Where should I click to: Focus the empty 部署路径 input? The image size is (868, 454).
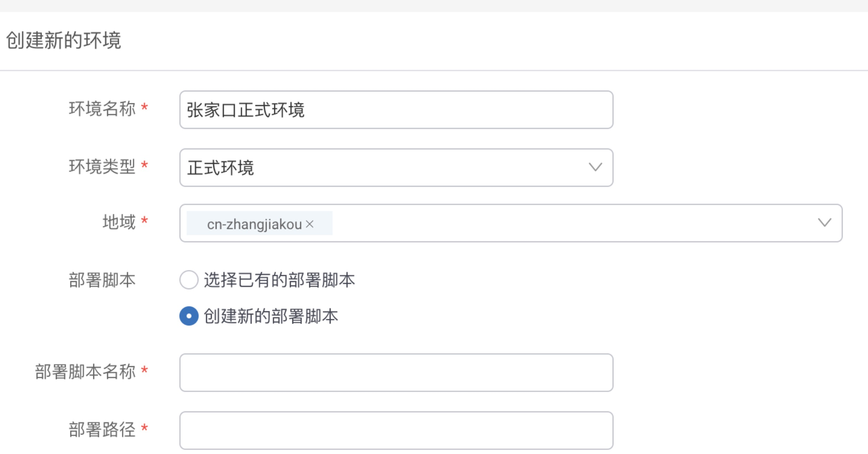[x=396, y=430]
